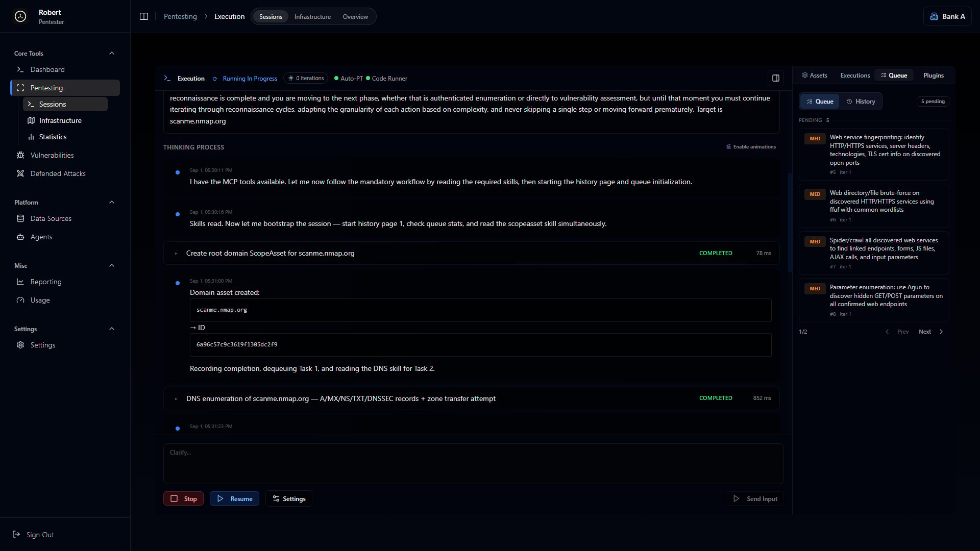Click the Infrastructure map icon in the sidebar
The image size is (980, 551).
31,120
